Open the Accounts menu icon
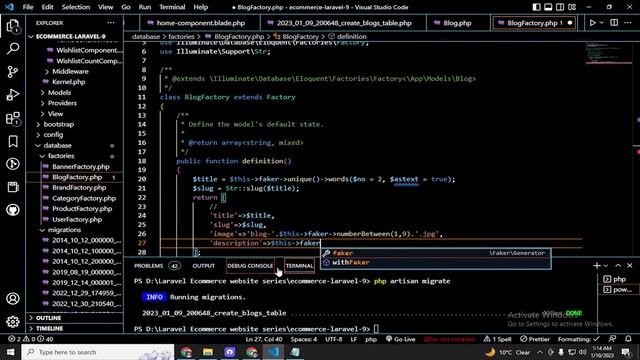Image resolution: width=640 pixels, height=360 pixels. (13, 299)
